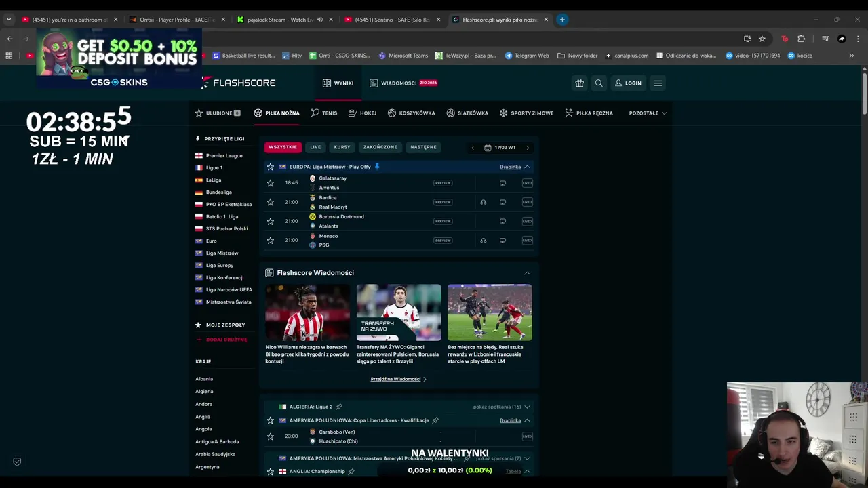Open browser extensions puzzle icon
Image resolution: width=868 pixels, height=488 pixels.
point(801,39)
